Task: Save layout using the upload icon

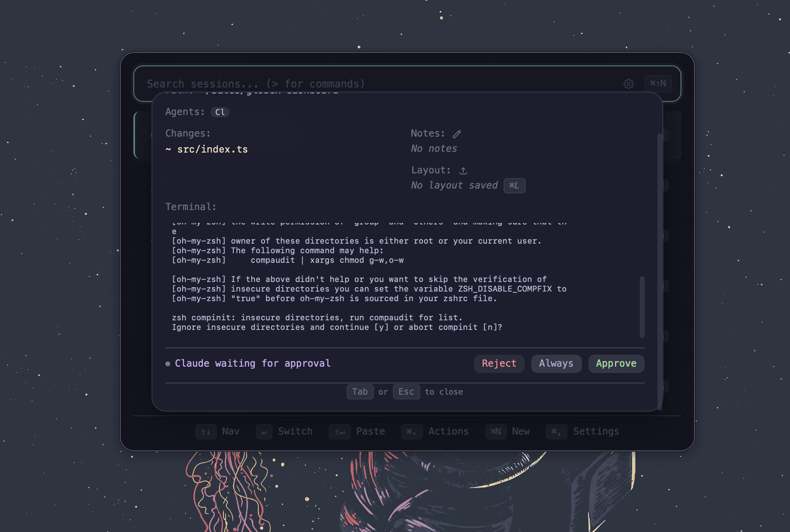Action: tap(463, 171)
